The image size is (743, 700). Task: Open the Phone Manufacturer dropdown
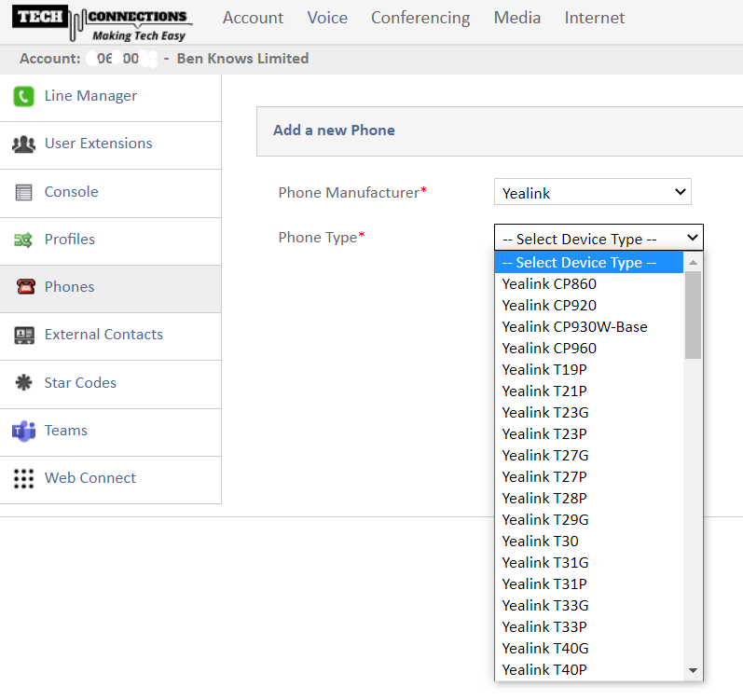593,192
